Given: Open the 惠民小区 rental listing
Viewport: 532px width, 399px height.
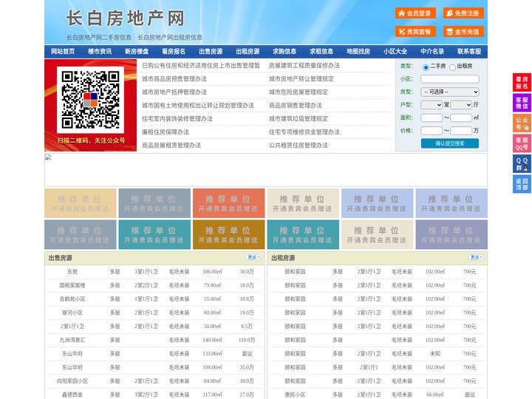Looking at the screenshot, I should pyautogui.click(x=295, y=395).
